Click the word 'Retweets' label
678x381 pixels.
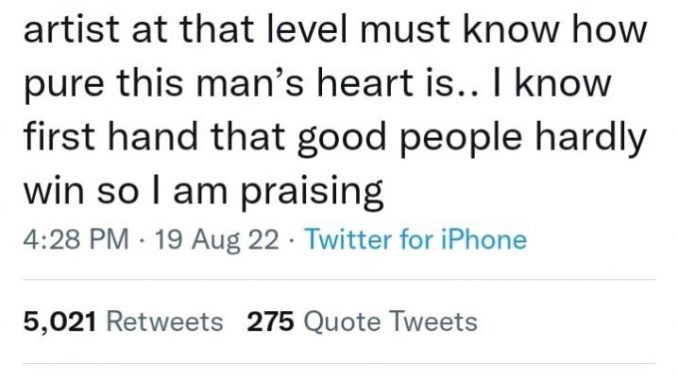coord(165,322)
